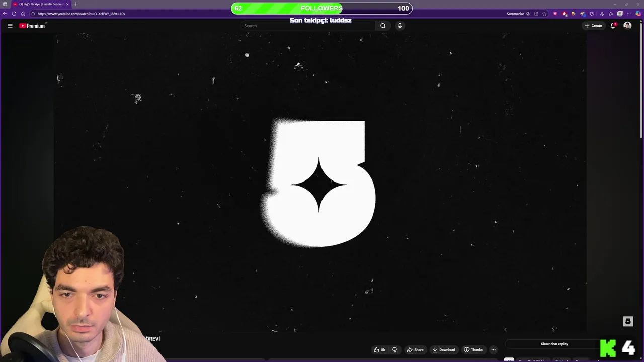The height and width of the screenshot is (362, 644).
Task: Reload the page with refresh icon
Action: coord(14,14)
